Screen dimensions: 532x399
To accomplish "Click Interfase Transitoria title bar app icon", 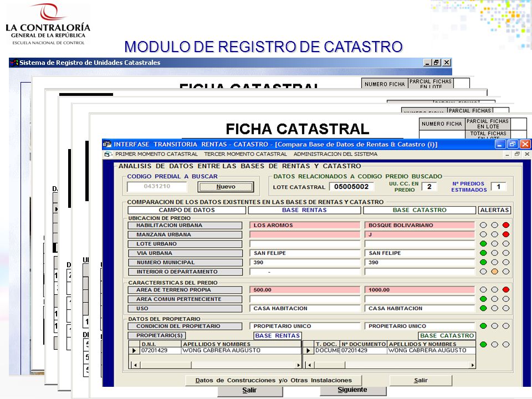I will click(107, 144).
